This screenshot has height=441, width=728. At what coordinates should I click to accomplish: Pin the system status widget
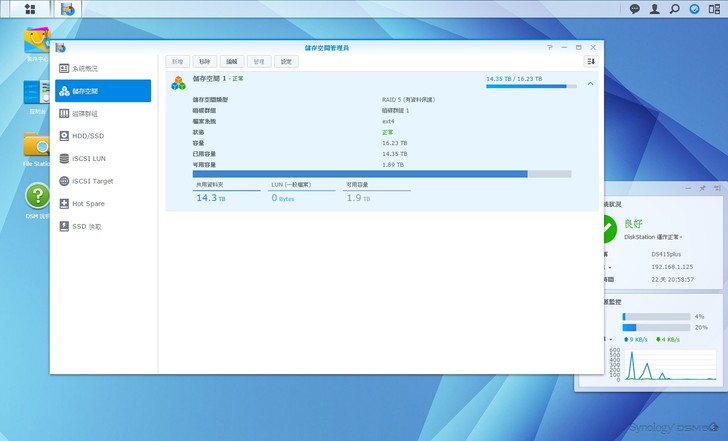703,188
